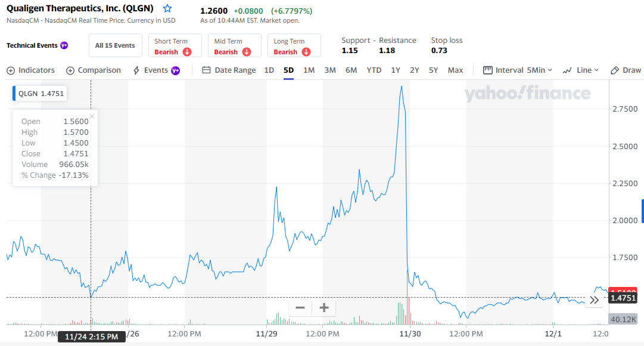Select the 5Y range
Viewport: 644px width, 346px height.
click(x=433, y=70)
